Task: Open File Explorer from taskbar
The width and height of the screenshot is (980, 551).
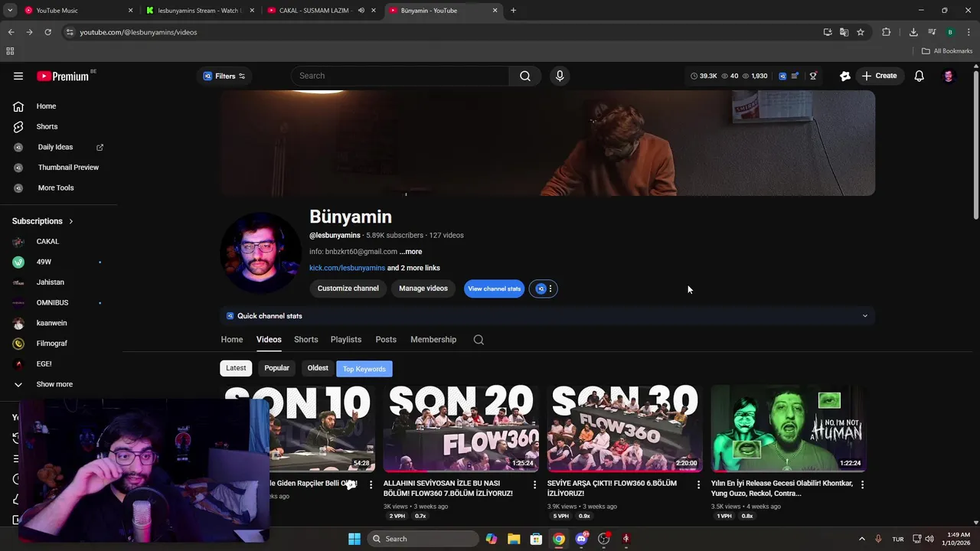Action: (514, 539)
